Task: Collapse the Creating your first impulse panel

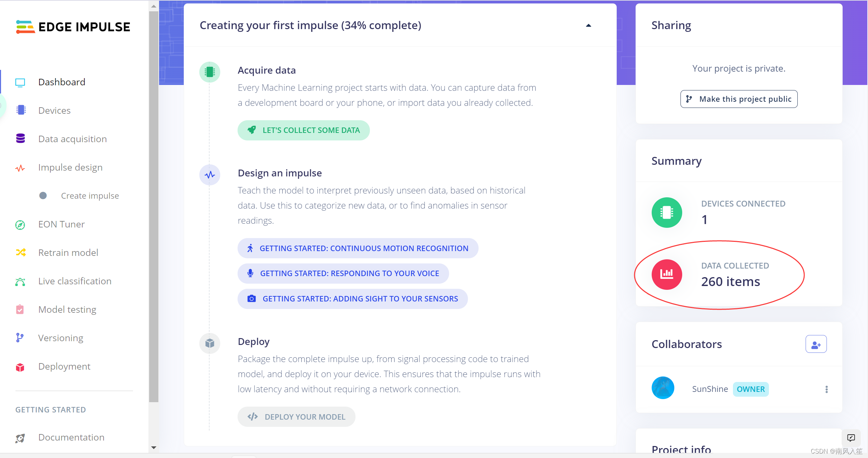Action: 588,25
